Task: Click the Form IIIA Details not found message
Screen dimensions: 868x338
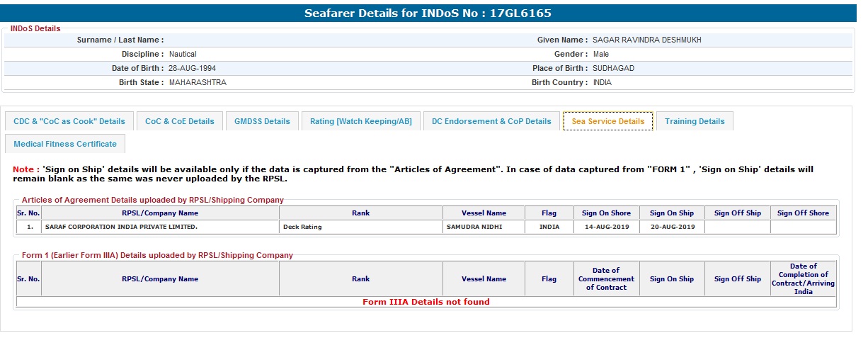Action: [x=426, y=302]
